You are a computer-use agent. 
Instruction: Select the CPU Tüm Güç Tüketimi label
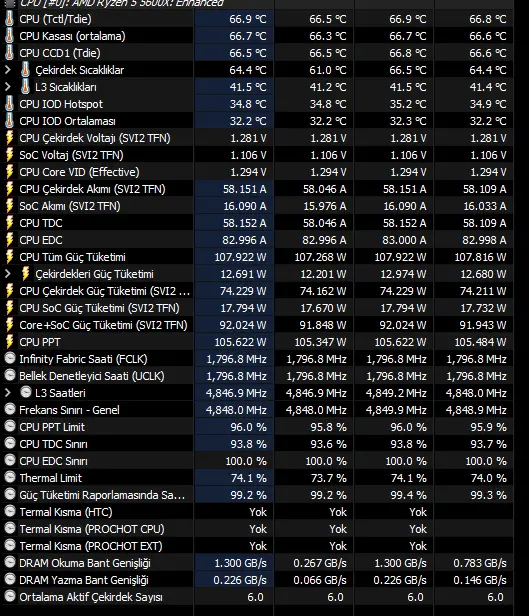(x=72, y=257)
